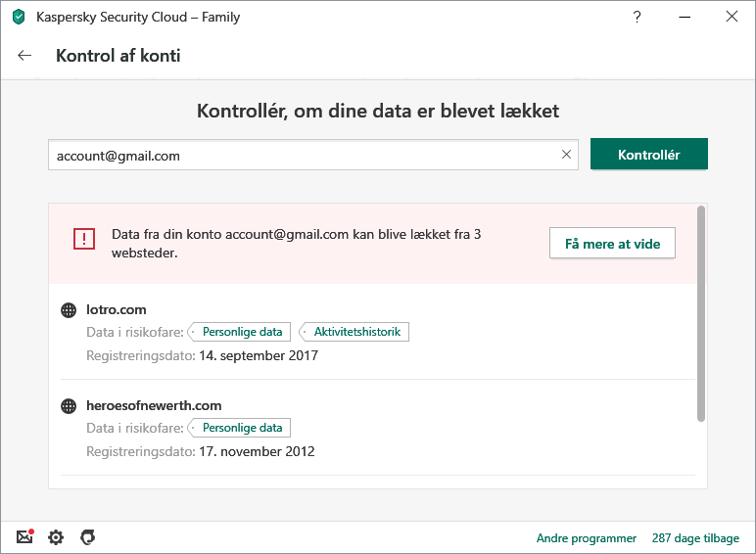Click the red warning exclamation icon
The width and height of the screenshot is (756, 554).
84,239
